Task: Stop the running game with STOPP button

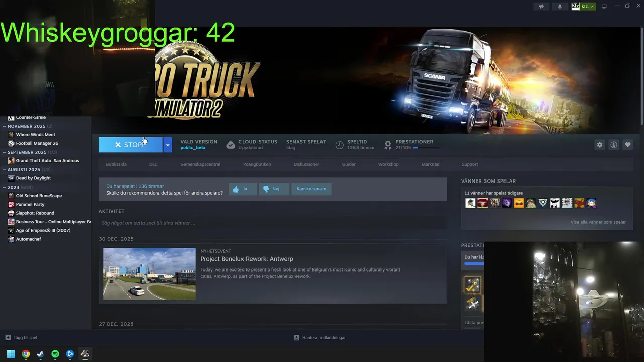Action: (130, 145)
